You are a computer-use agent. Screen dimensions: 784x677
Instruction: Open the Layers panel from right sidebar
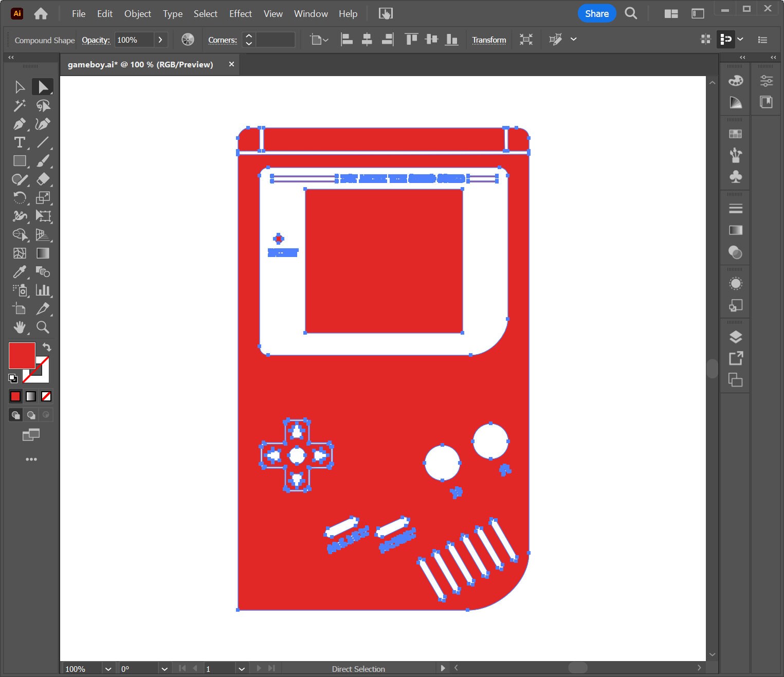click(x=736, y=337)
